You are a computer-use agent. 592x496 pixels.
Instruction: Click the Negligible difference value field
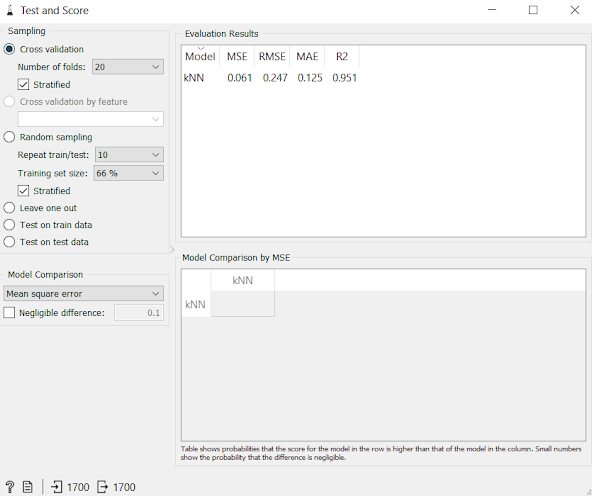pos(139,313)
